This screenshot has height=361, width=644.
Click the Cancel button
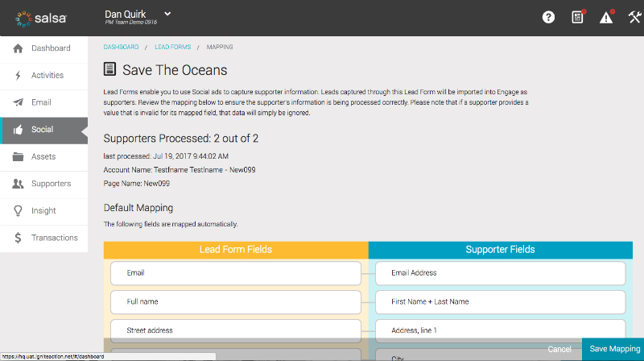559,349
